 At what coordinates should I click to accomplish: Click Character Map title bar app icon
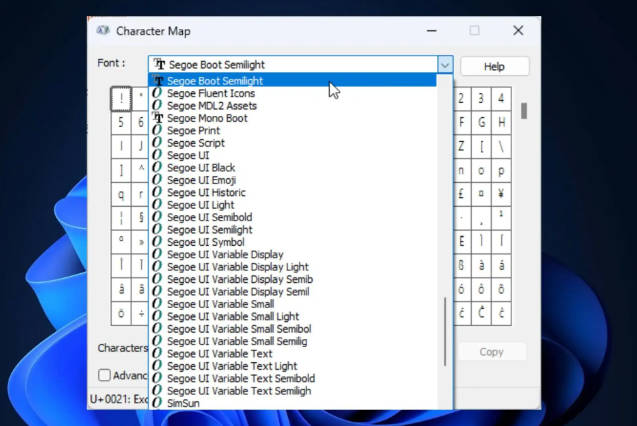[103, 30]
